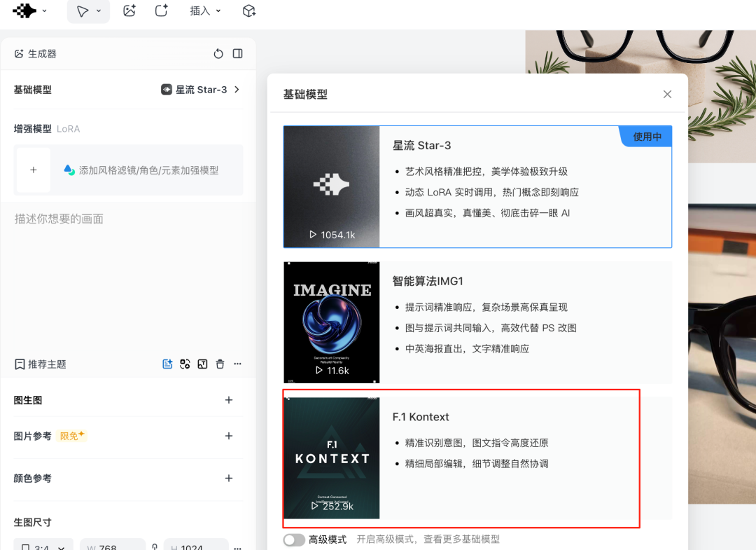Open 推荐主题 recommended themes

coord(40,364)
